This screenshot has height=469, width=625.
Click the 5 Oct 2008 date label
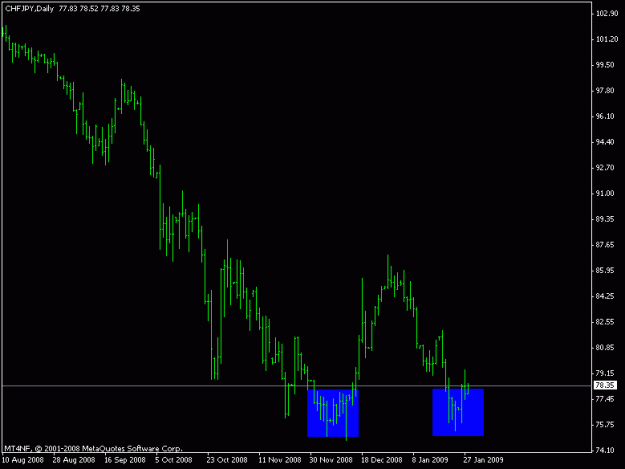pyautogui.click(x=174, y=460)
